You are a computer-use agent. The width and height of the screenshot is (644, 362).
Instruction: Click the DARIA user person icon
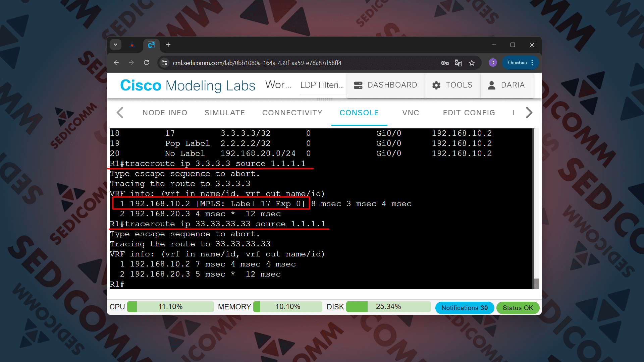point(492,85)
